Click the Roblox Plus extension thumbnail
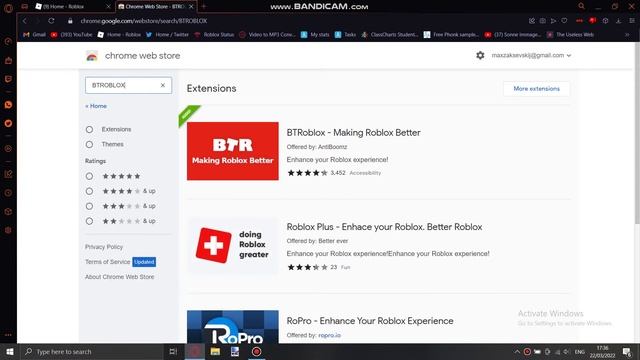The image size is (640, 360). coord(233,245)
